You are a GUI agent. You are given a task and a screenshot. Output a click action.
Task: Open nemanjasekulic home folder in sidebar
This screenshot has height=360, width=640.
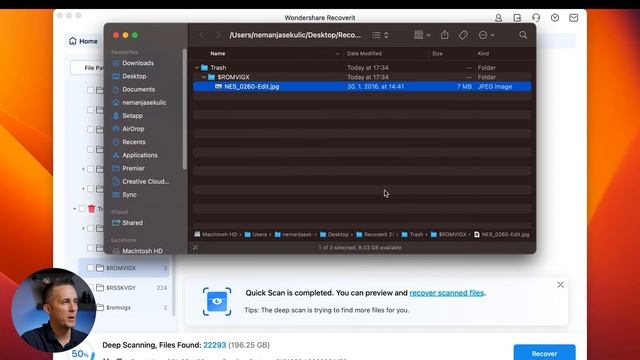click(x=139, y=102)
